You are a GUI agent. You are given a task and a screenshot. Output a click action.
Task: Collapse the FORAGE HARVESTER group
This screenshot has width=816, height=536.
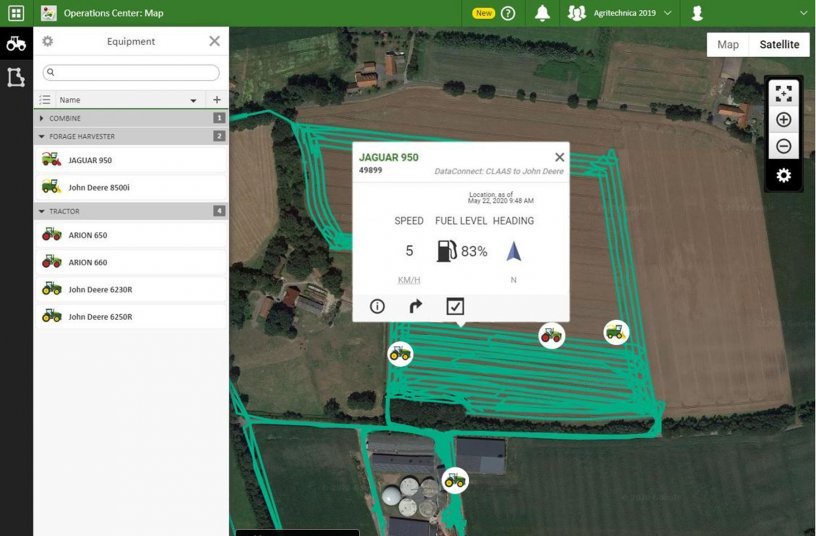[x=42, y=136]
